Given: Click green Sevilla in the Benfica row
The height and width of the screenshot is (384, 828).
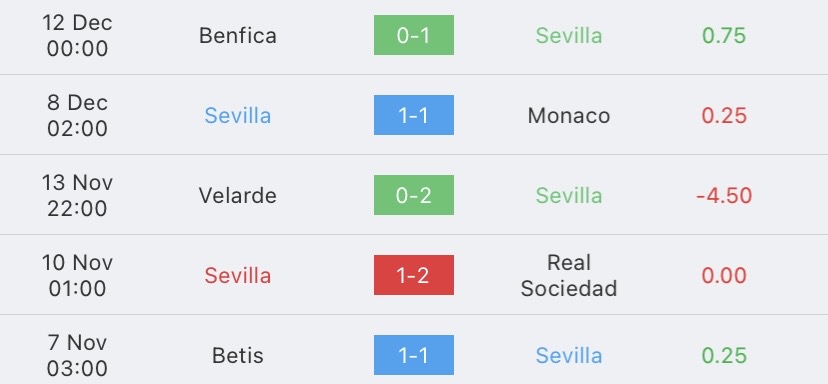Looking at the screenshot, I should pos(569,35).
